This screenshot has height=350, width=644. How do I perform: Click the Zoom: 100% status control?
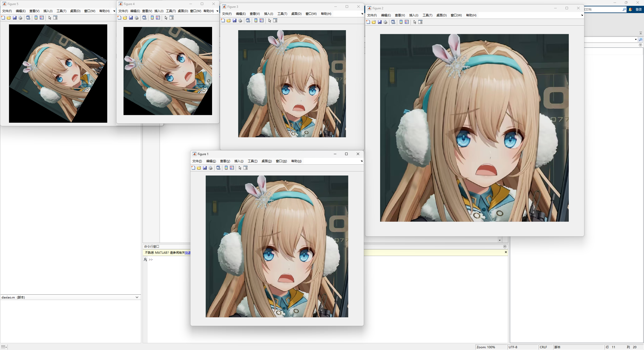click(x=486, y=347)
